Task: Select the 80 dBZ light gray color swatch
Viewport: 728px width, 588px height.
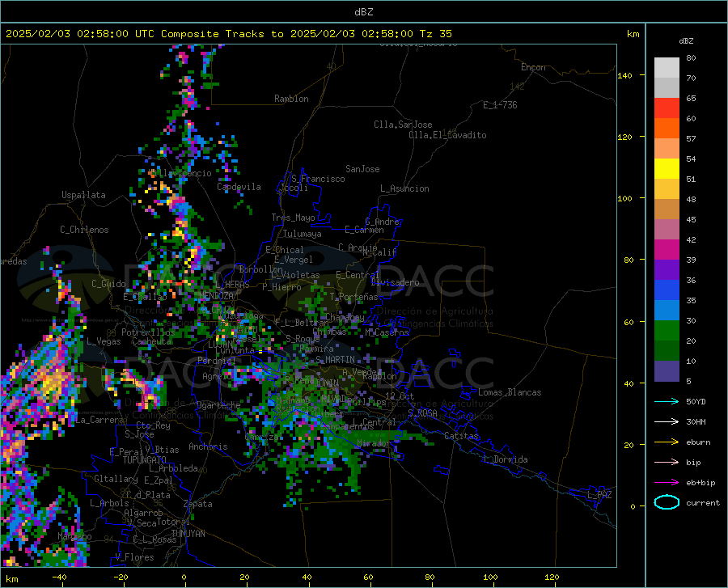Action: 667,68
